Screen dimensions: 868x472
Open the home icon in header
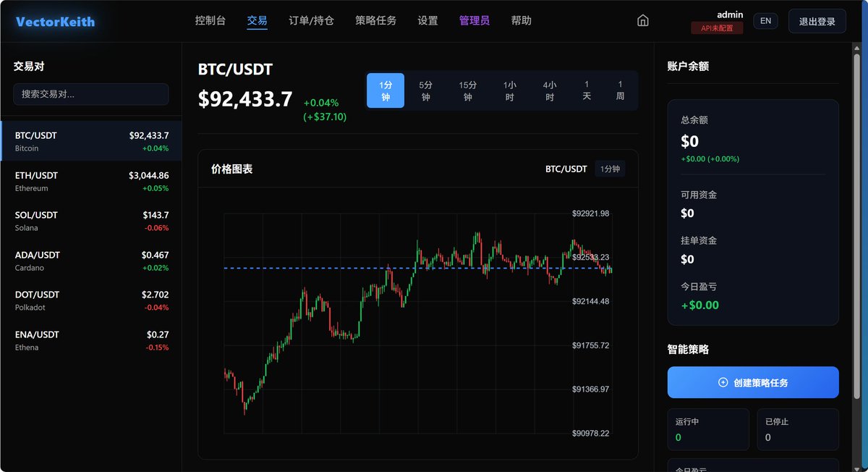pos(643,21)
